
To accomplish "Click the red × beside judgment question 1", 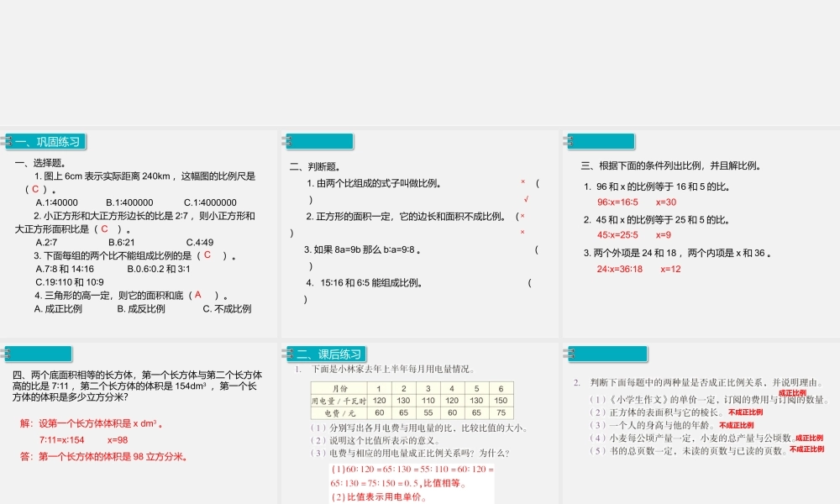I will coord(522,181).
